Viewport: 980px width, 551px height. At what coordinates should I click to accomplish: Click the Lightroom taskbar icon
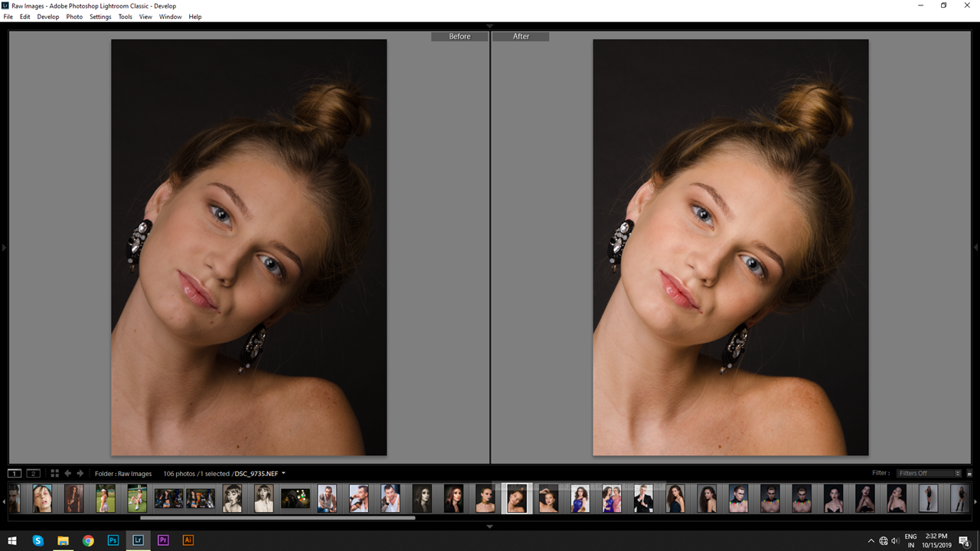(x=138, y=540)
